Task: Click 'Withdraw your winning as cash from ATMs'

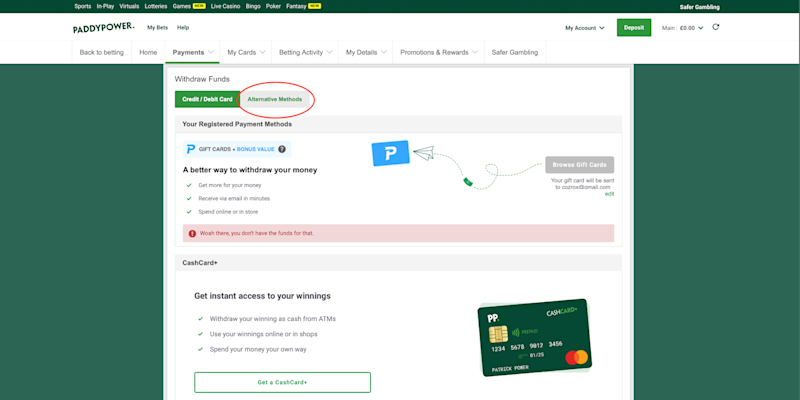Action: pyautogui.click(x=272, y=319)
